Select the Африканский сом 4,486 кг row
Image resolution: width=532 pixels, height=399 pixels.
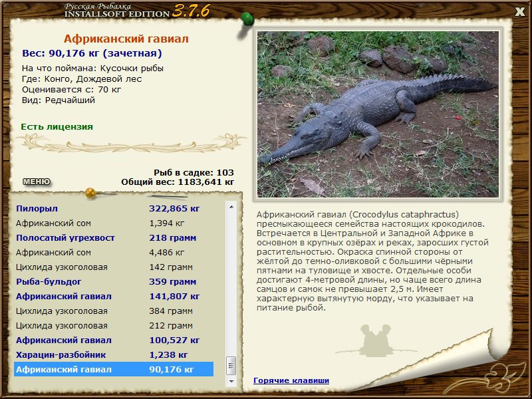(x=114, y=253)
